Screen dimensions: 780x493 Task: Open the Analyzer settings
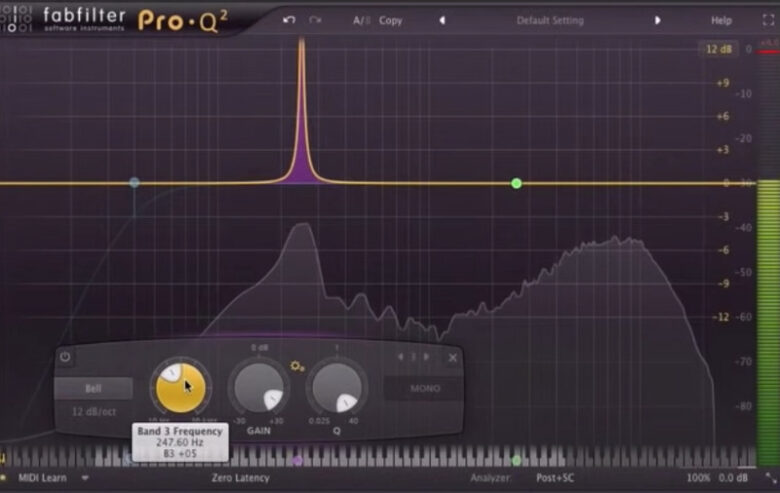[x=490, y=478]
